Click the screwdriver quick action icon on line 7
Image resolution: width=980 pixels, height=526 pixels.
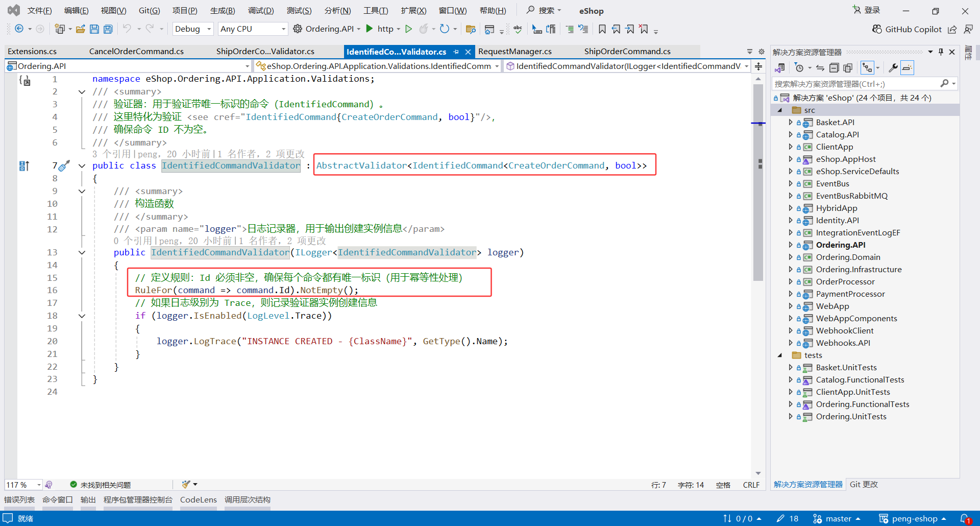click(64, 166)
